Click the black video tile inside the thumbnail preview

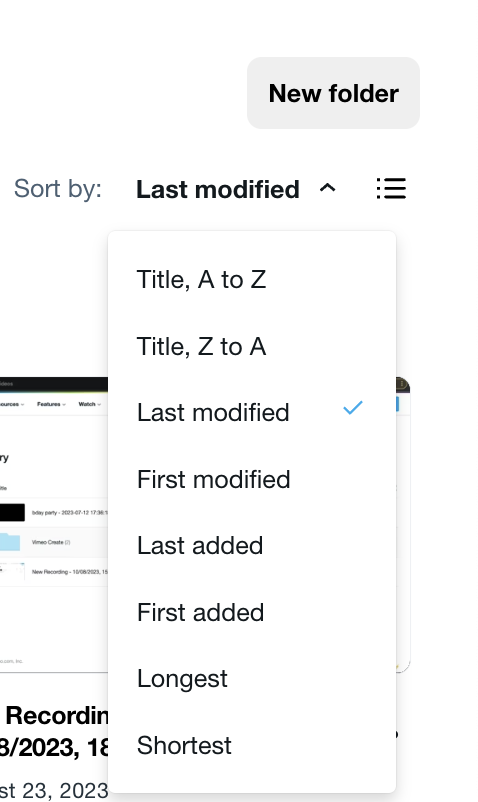click(12, 513)
